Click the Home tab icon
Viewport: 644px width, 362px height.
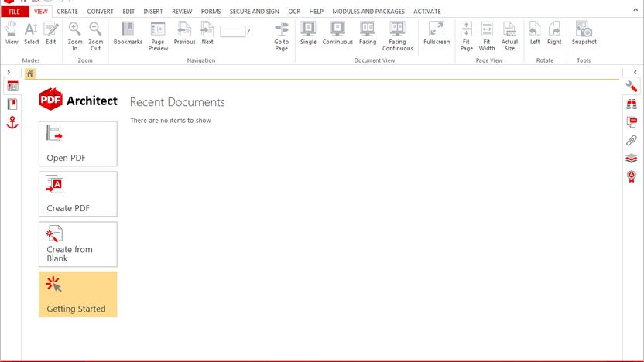click(x=30, y=74)
